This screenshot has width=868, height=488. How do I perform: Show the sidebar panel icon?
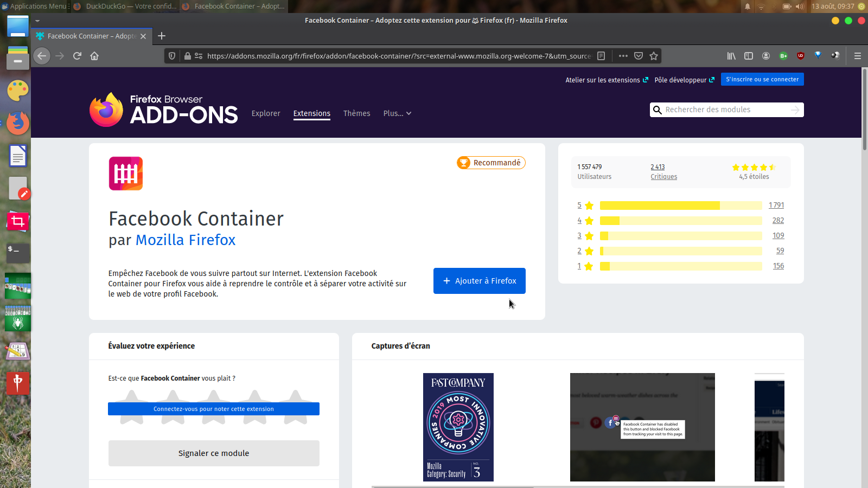(749, 56)
